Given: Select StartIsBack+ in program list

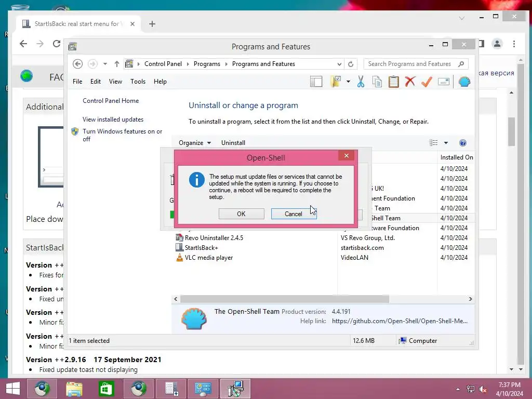Looking at the screenshot, I should (x=202, y=248).
